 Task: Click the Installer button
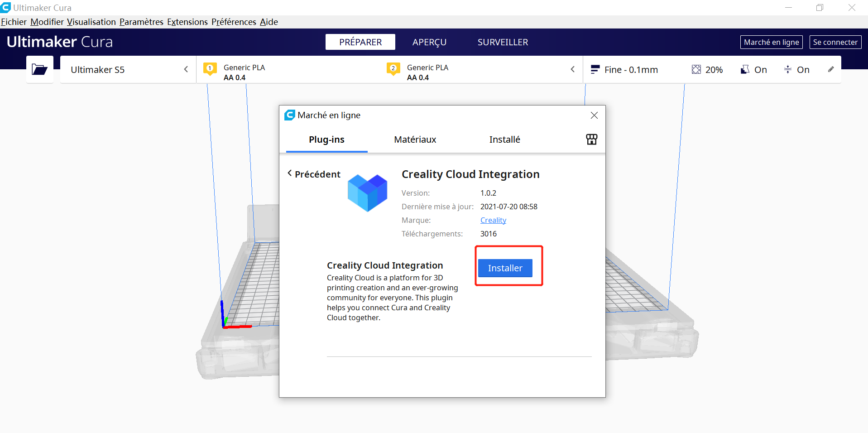(x=505, y=268)
